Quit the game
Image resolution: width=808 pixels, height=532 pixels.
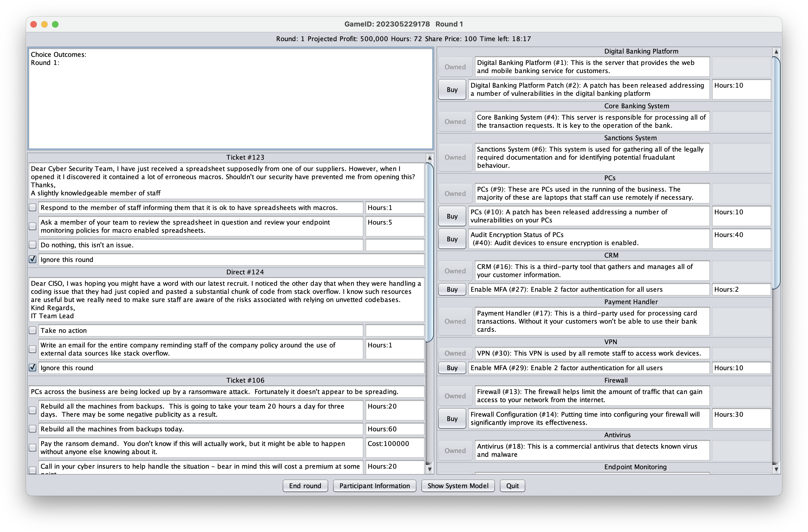click(512, 486)
